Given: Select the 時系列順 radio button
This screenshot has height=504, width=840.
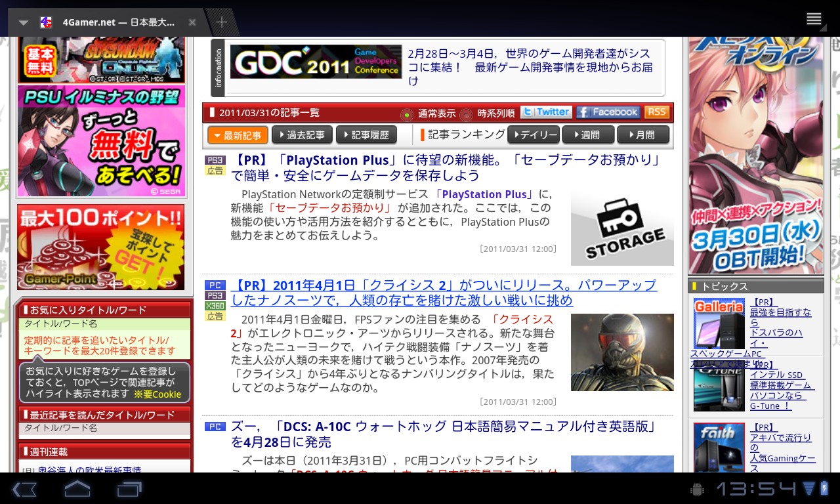Looking at the screenshot, I should click(466, 115).
